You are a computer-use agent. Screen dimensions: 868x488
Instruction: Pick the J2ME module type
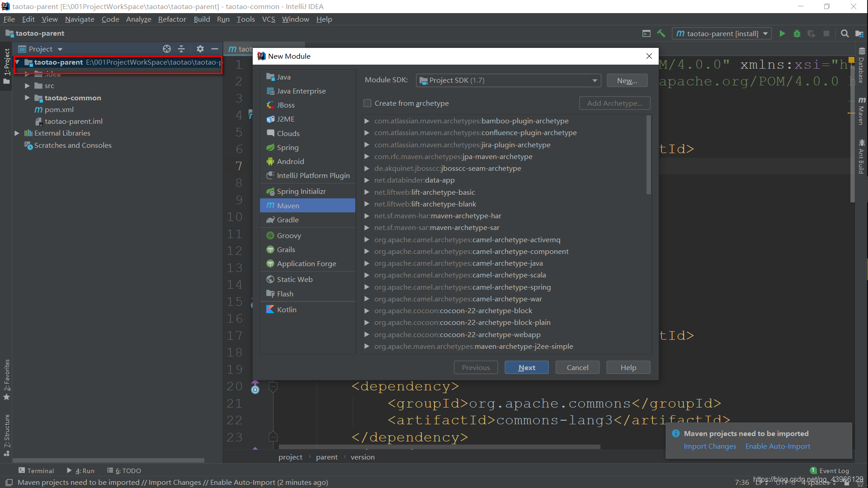click(308, 119)
